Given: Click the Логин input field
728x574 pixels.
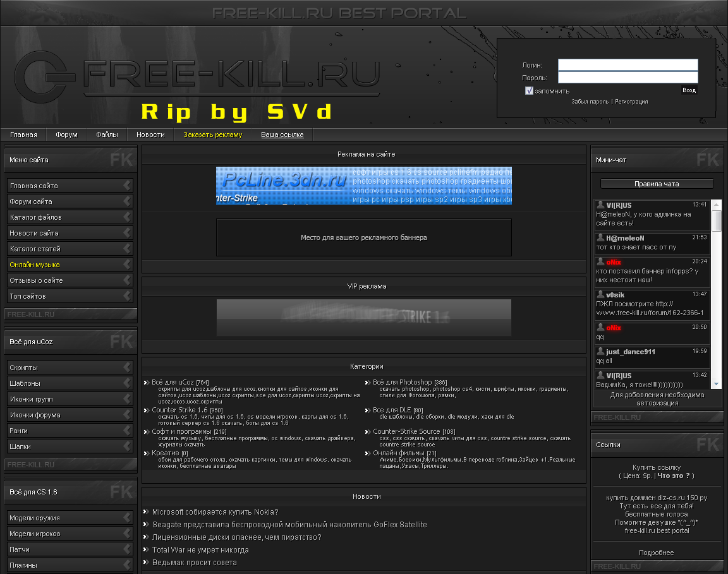Looking at the screenshot, I should 628,65.
